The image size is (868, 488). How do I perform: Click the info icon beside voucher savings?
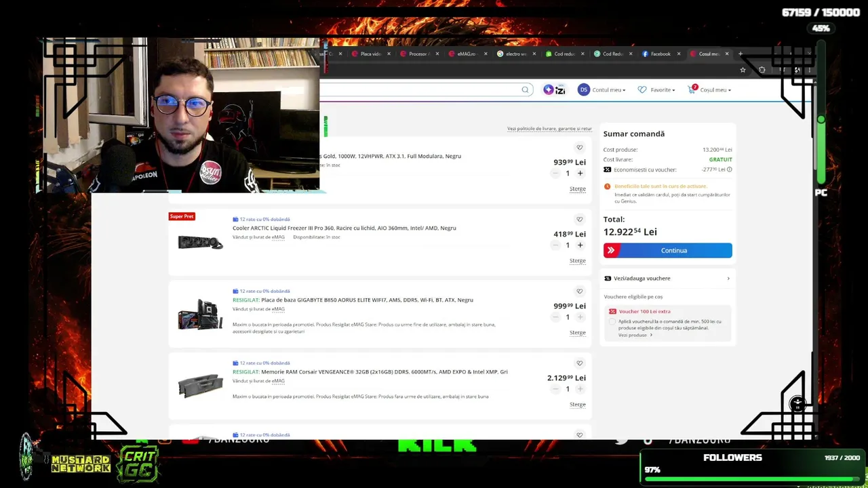730,169
